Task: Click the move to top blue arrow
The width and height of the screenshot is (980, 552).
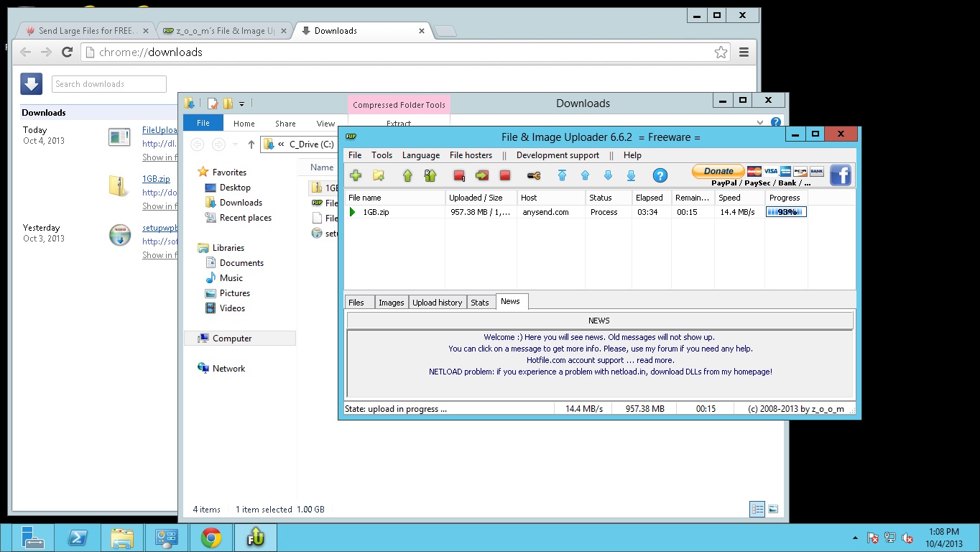Action: (x=562, y=175)
